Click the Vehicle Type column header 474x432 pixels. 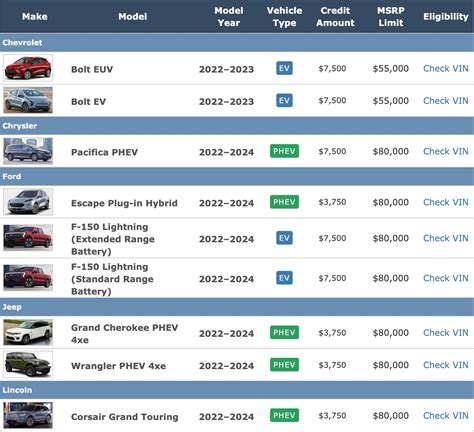(284, 16)
